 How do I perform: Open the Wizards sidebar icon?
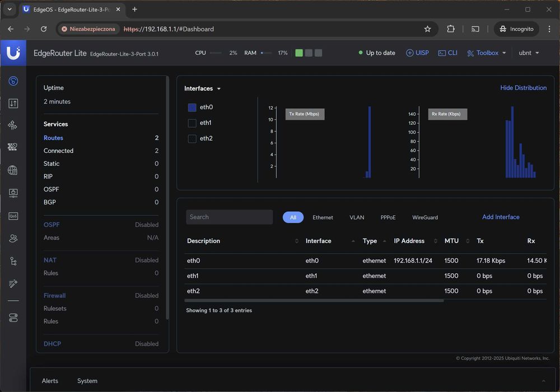13,284
